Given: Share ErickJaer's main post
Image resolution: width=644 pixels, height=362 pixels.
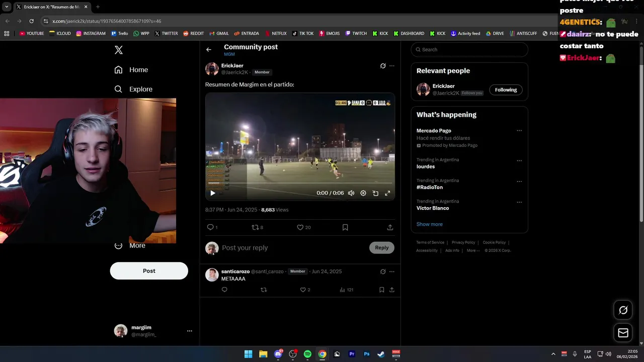Looking at the screenshot, I should click(390, 227).
